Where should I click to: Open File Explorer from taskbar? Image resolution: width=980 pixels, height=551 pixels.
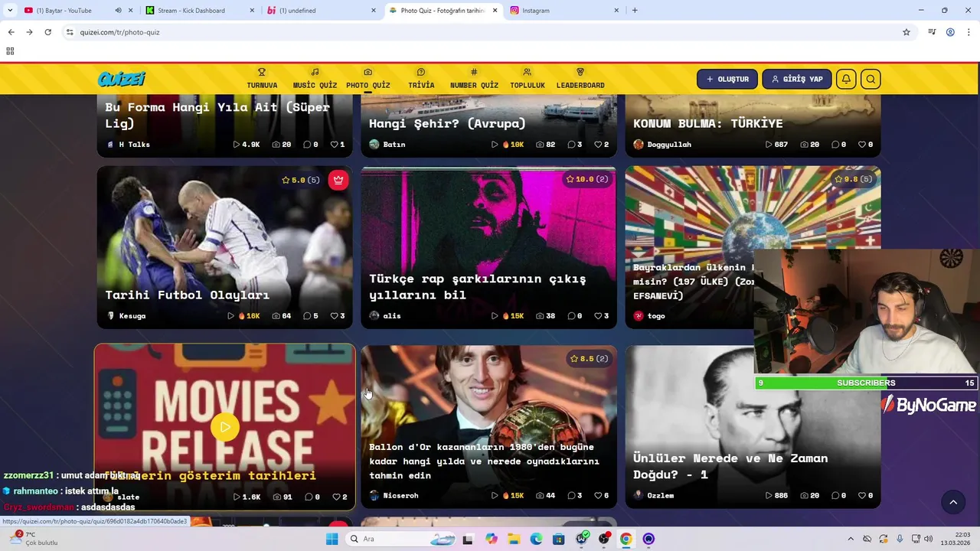pyautogui.click(x=514, y=539)
